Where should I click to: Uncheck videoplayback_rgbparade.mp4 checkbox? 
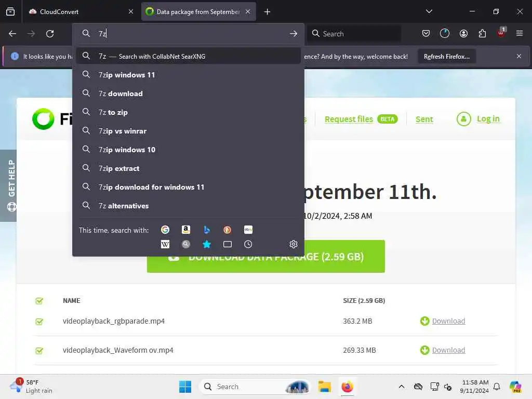(x=39, y=321)
